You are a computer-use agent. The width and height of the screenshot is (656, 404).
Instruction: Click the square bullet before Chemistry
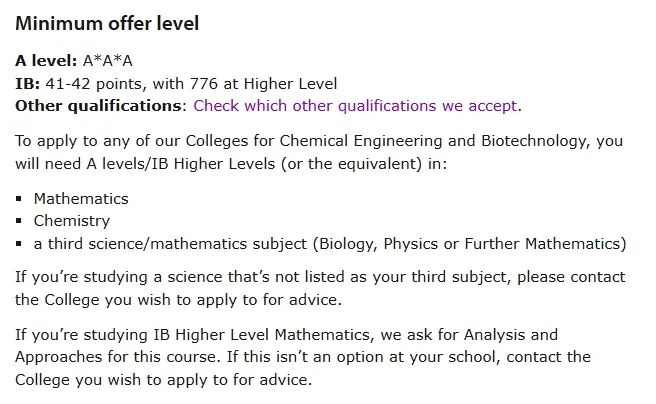[18, 221]
